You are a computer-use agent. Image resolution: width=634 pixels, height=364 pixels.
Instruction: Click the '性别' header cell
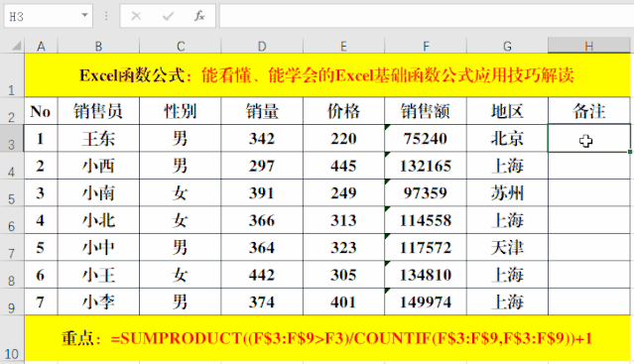181,111
